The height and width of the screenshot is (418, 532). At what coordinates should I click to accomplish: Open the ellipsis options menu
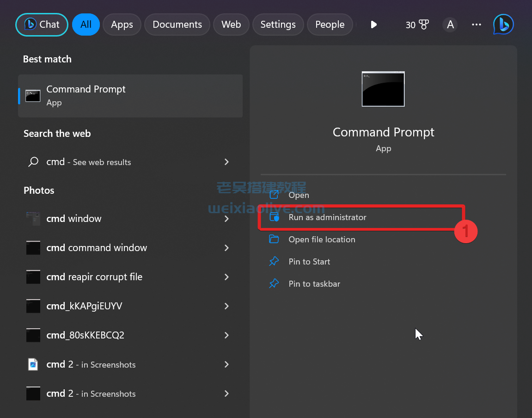[x=476, y=25]
